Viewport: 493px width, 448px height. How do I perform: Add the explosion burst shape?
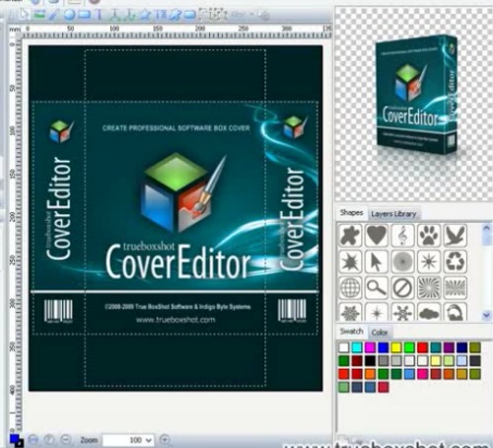pyautogui.click(x=350, y=261)
